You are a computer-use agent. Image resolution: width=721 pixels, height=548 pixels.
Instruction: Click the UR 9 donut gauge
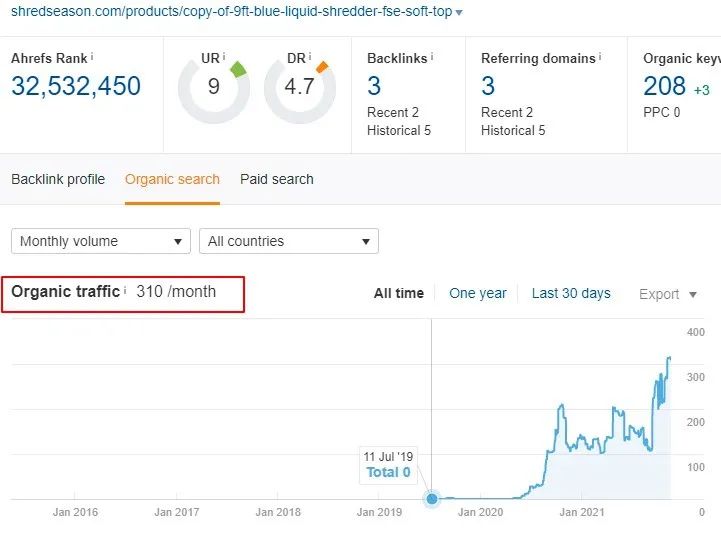click(x=213, y=88)
